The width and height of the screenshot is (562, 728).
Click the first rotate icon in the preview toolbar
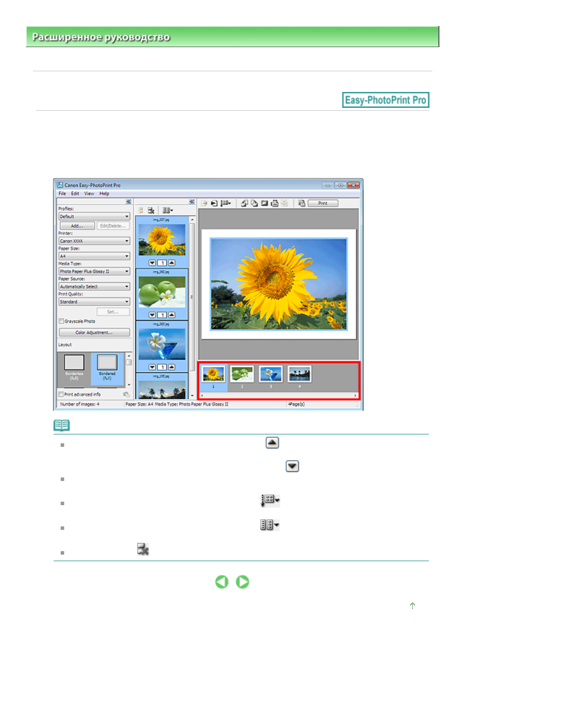244,203
